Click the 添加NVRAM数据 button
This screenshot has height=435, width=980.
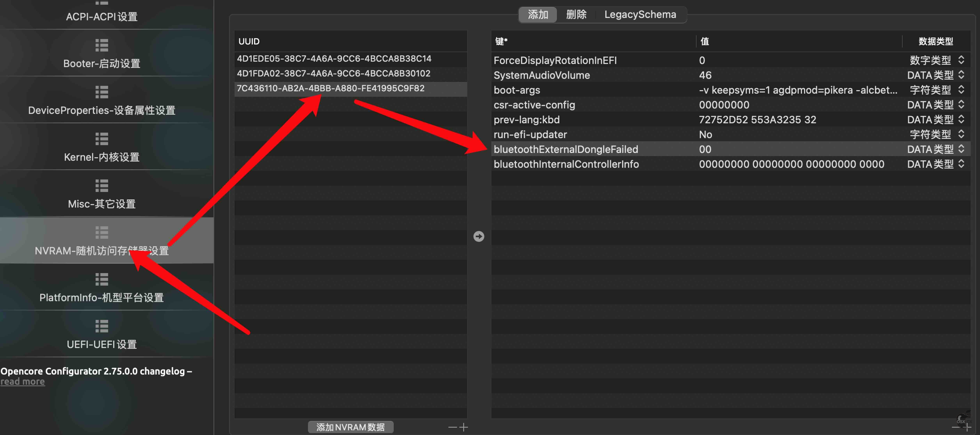click(350, 427)
